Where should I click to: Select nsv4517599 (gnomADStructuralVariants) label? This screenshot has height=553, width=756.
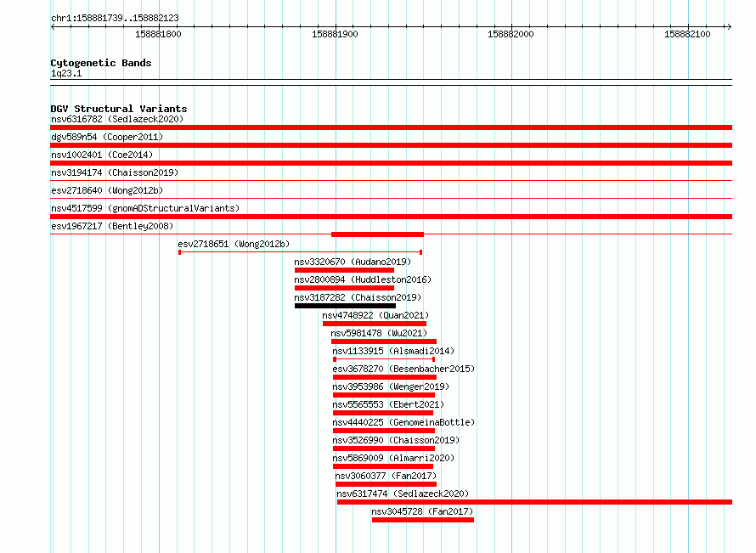click(x=145, y=208)
